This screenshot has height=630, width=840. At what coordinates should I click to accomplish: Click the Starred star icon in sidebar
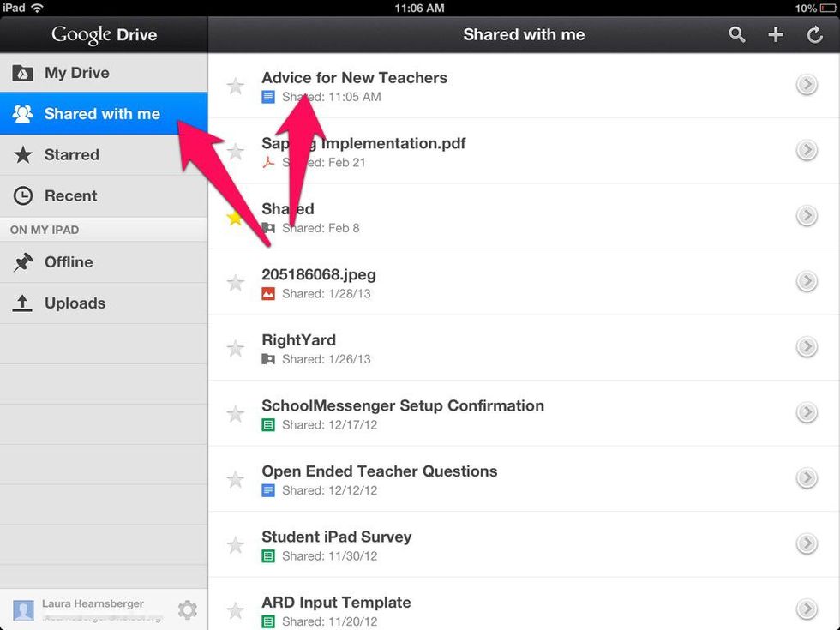tap(23, 155)
